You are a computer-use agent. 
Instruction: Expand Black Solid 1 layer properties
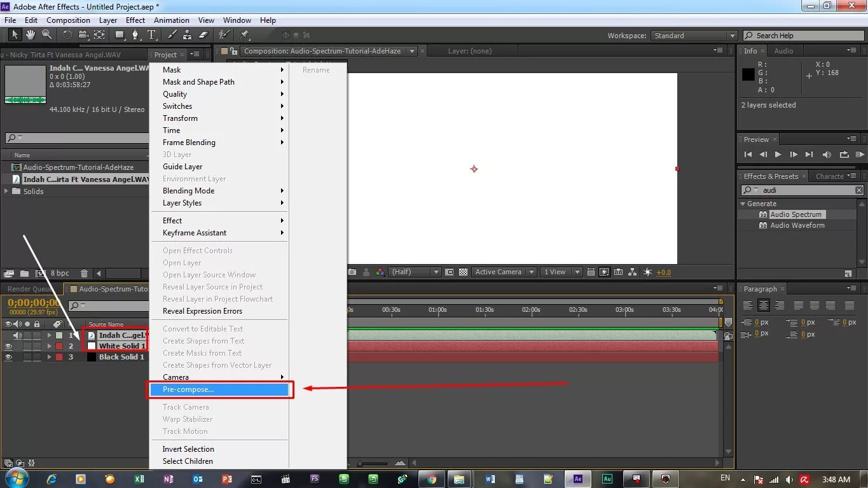click(49, 357)
